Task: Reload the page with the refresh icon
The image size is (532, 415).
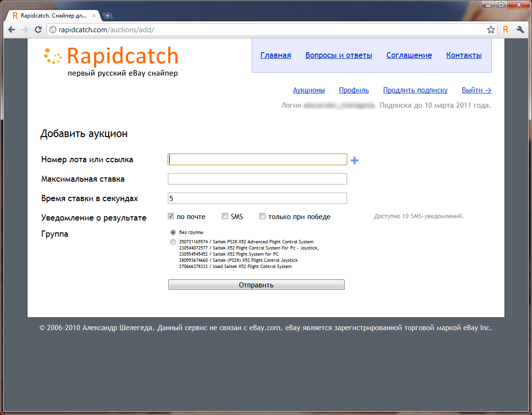Action: click(38, 30)
